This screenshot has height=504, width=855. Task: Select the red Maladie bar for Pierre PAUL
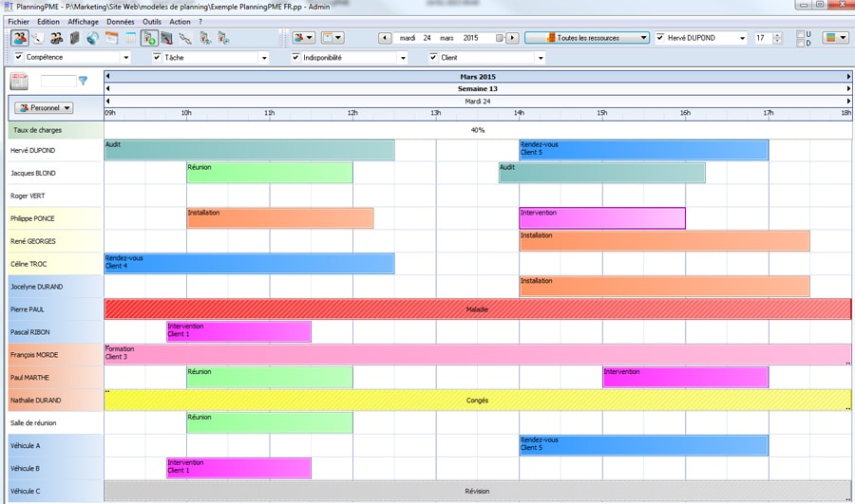pos(477,309)
